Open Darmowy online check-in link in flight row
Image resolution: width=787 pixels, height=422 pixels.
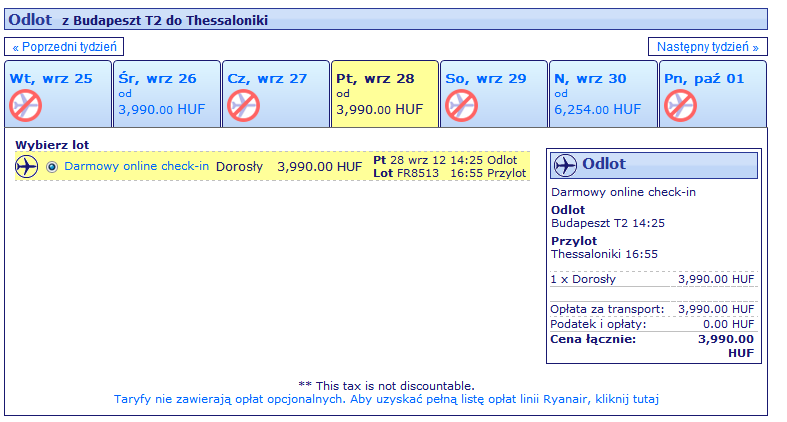(137, 166)
